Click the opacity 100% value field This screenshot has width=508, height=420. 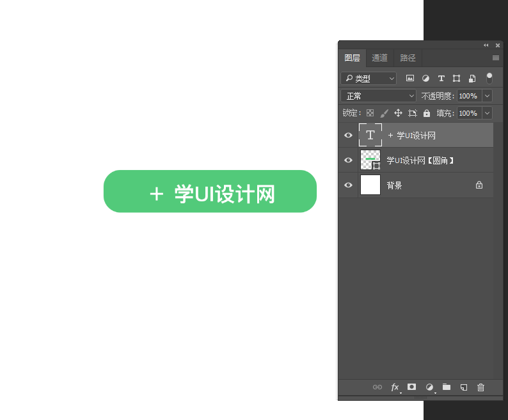point(469,96)
